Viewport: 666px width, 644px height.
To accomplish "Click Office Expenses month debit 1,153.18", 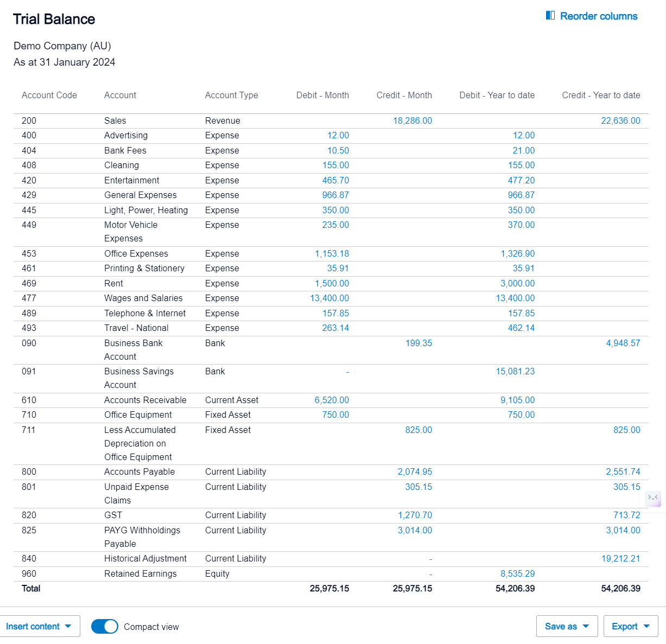I will tap(332, 254).
